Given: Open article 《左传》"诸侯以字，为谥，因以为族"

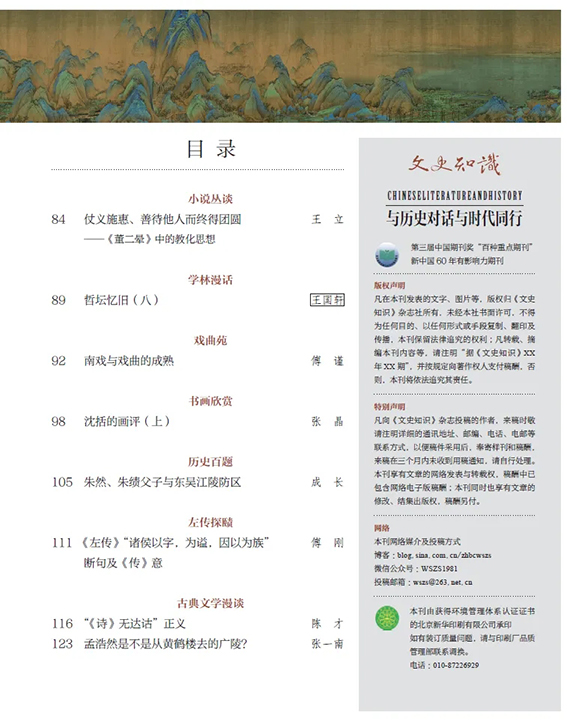Looking at the screenshot, I should [175, 543].
